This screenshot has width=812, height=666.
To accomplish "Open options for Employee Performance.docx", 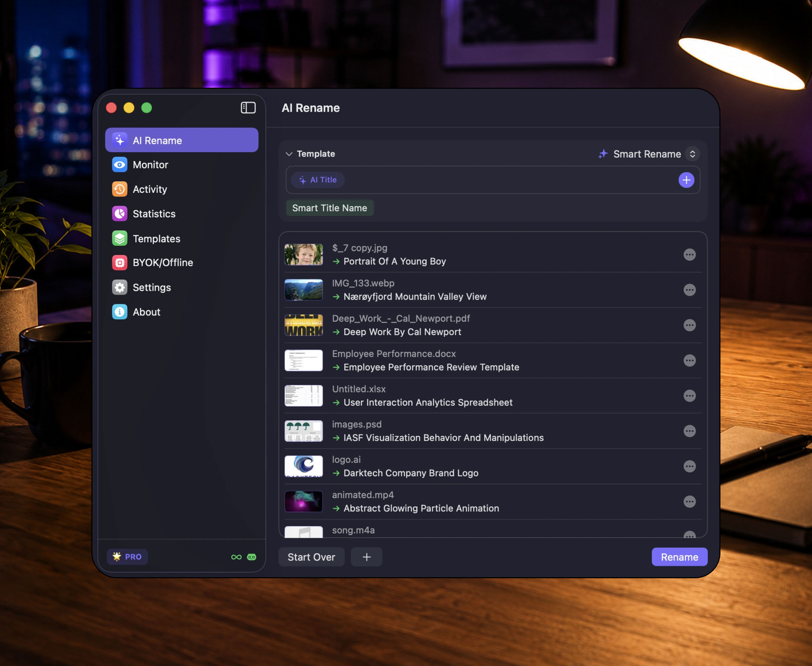I will click(689, 360).
